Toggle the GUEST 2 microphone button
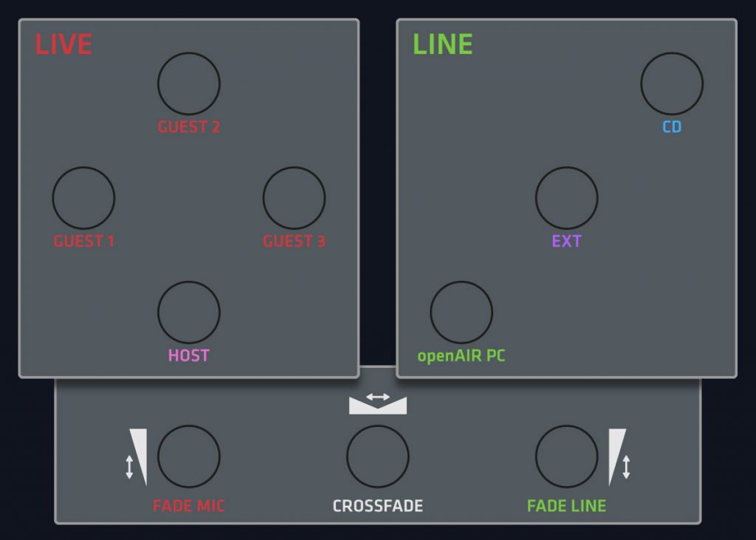Screen dimensions: 756x540 pos(189,83)
